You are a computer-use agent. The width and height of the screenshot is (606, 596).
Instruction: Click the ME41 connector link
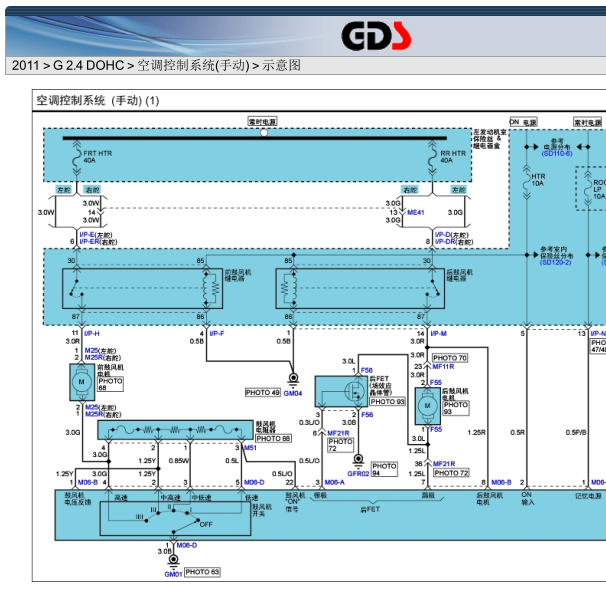415,212
